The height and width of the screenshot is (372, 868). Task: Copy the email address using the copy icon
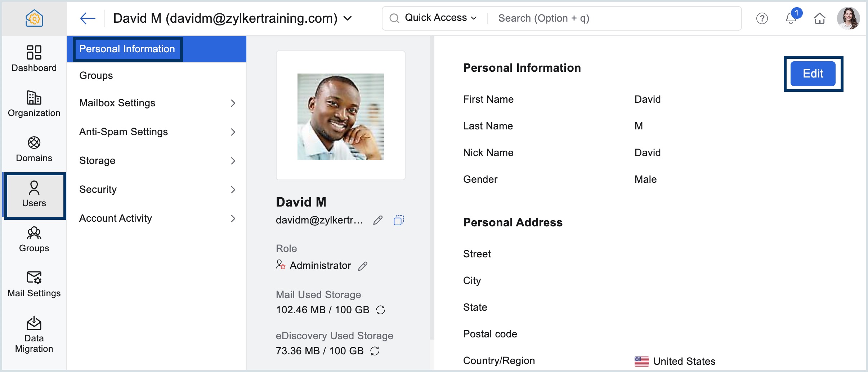coord(399,220)
